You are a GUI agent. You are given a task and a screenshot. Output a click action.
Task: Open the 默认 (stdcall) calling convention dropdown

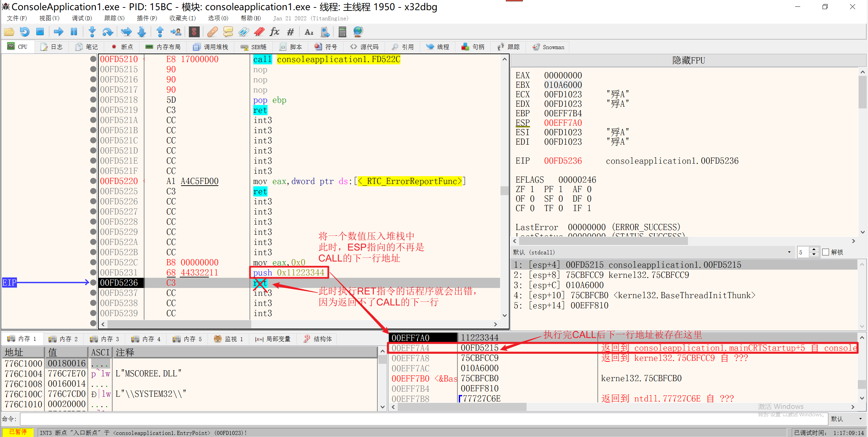(x=789, y=252)
